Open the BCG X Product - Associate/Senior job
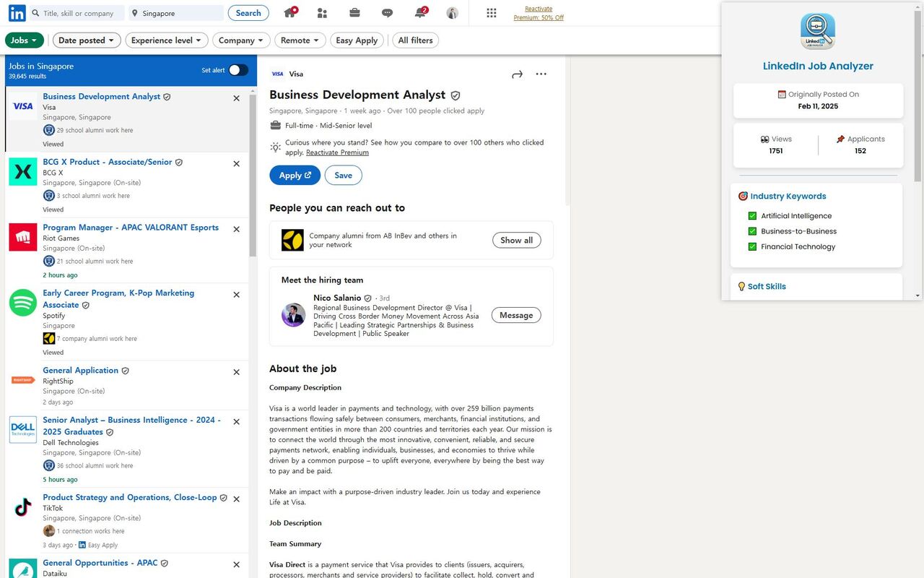This screenshot has height=578, width=924. 108,162
